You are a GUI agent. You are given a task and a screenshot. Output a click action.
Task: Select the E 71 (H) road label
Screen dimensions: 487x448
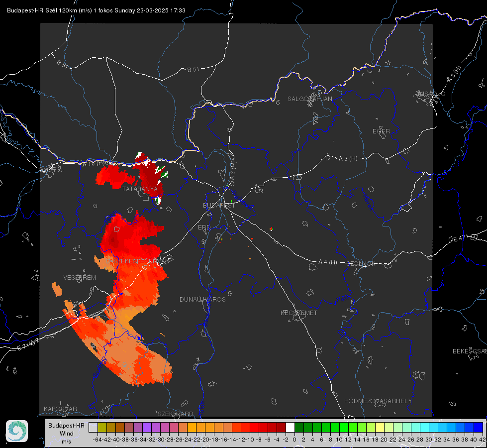point(28,344)
